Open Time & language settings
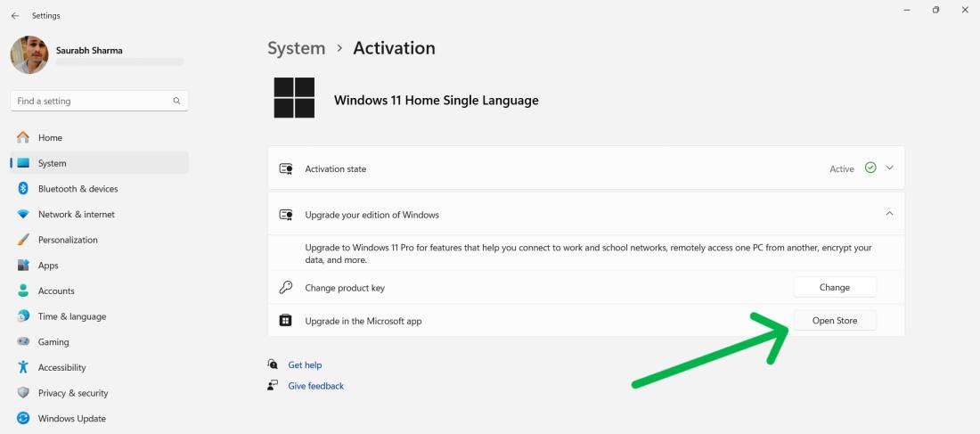Viewport: 980px width, 434px height. click(x=71, y=316)
